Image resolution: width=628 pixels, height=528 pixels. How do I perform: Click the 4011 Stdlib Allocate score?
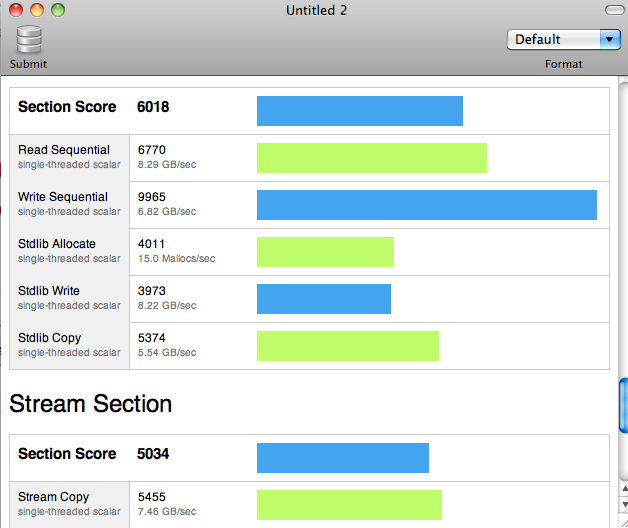tap(151, 244)
